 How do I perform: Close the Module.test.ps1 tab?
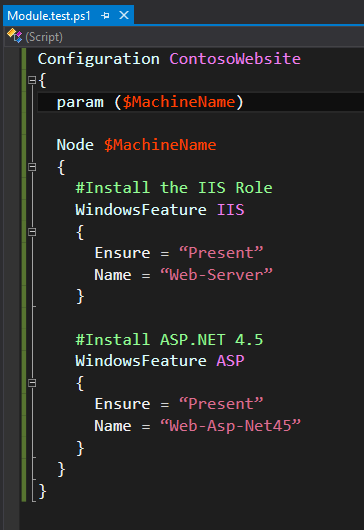(x=124, y=15)
